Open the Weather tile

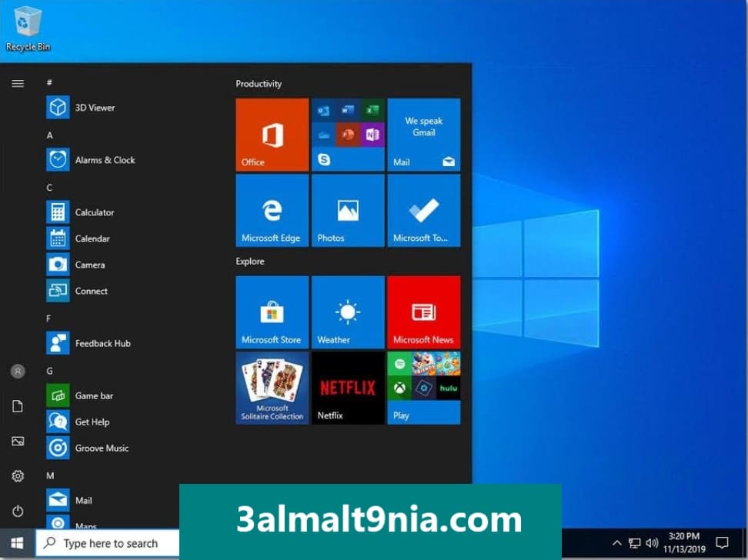(x=348, y=312)
